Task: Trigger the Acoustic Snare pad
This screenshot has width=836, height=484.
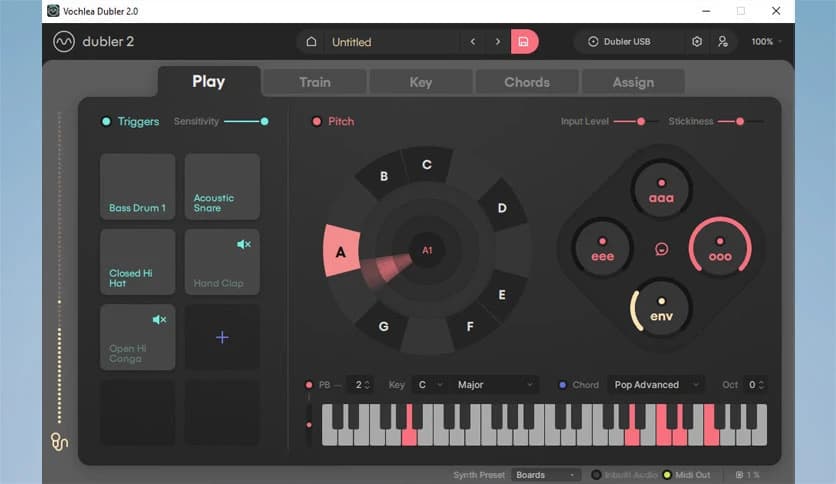Action: pyautogui.click(x=222, y=187)
